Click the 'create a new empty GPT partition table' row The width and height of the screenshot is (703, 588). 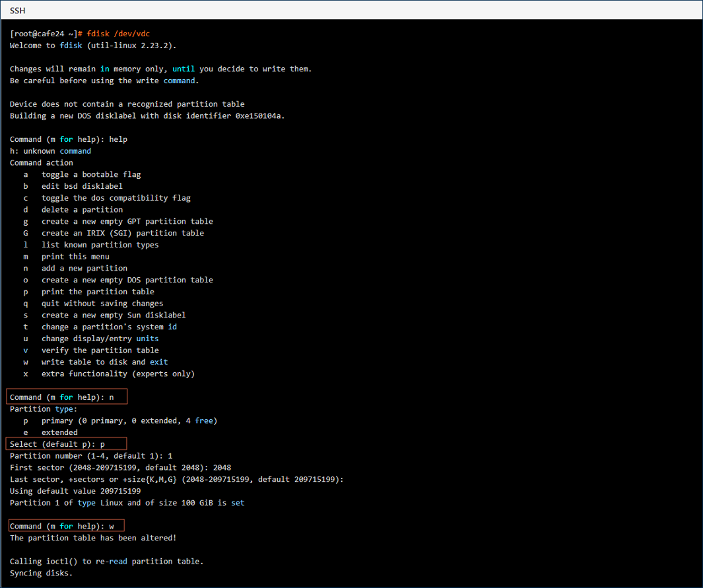click(x=118, y=221)
